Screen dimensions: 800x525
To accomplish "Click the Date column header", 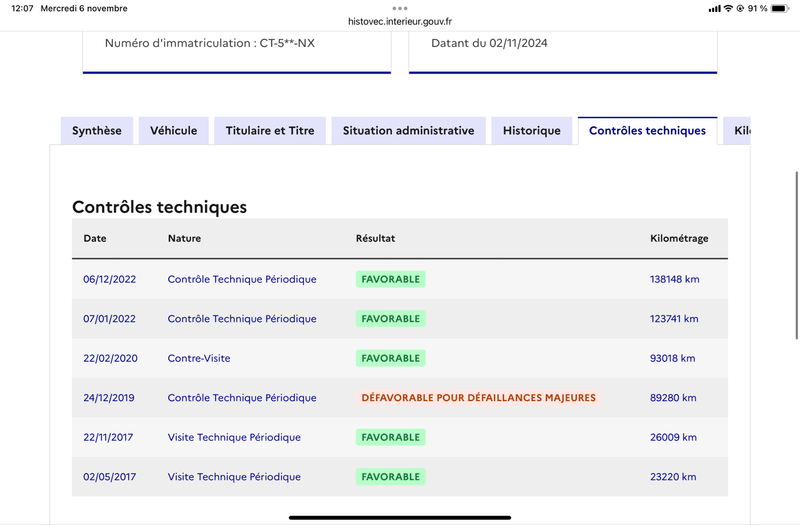I will click(x=95, y=238).
